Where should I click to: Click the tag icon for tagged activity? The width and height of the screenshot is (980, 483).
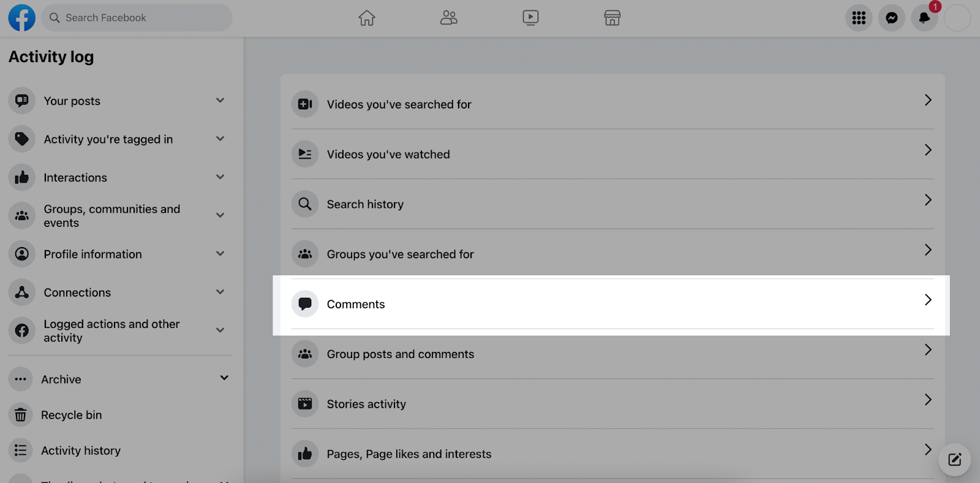(22, 139)
